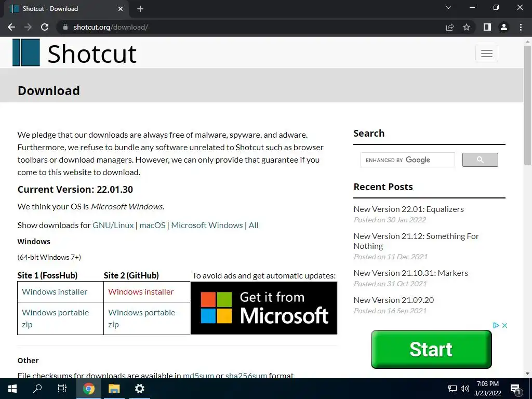Open Settings from the taskbar

(x=139, y=389)
